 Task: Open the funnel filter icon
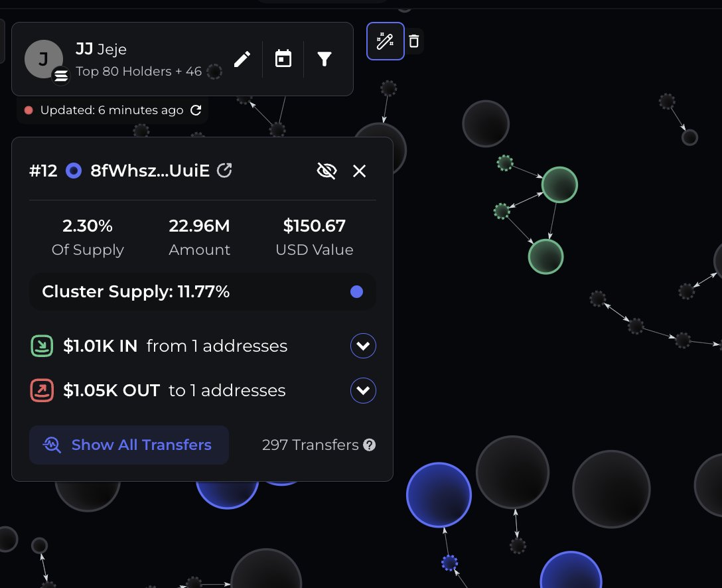(324, 59)
